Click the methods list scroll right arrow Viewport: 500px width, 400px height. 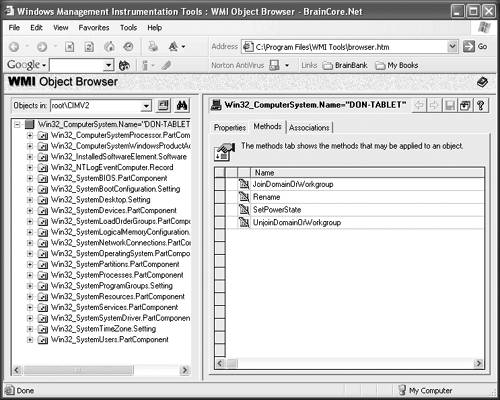(x=479, y=363)
